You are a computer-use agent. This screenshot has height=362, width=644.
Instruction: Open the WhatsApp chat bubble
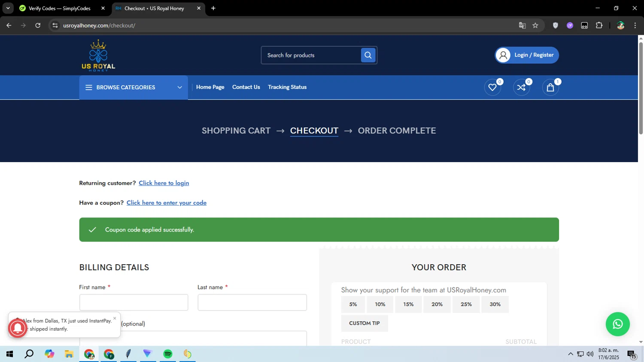pyautogui.click(x=617, y=324)
